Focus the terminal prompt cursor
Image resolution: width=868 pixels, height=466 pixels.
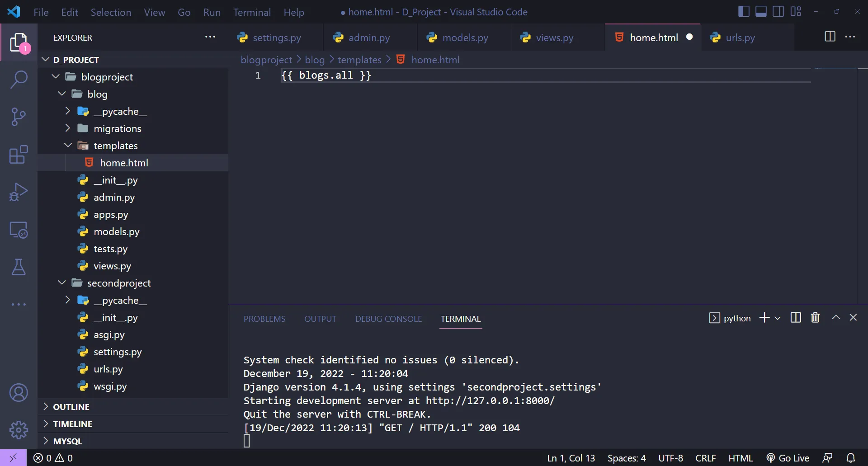246,441
